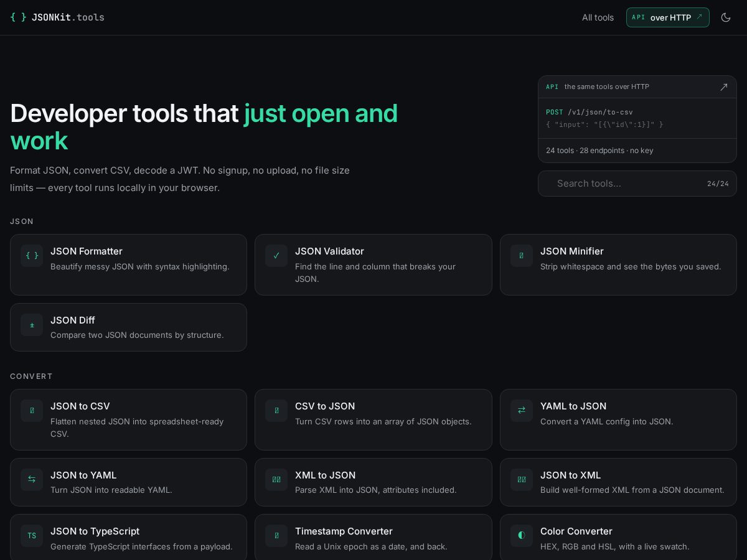Click the CONVERT section heading
The image size is (747, 560).
(x=31, y=376)
